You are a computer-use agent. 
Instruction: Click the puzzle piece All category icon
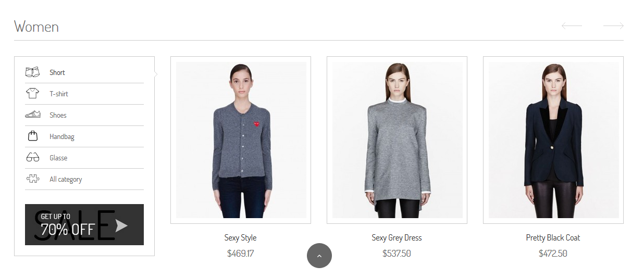coord(32,179)
